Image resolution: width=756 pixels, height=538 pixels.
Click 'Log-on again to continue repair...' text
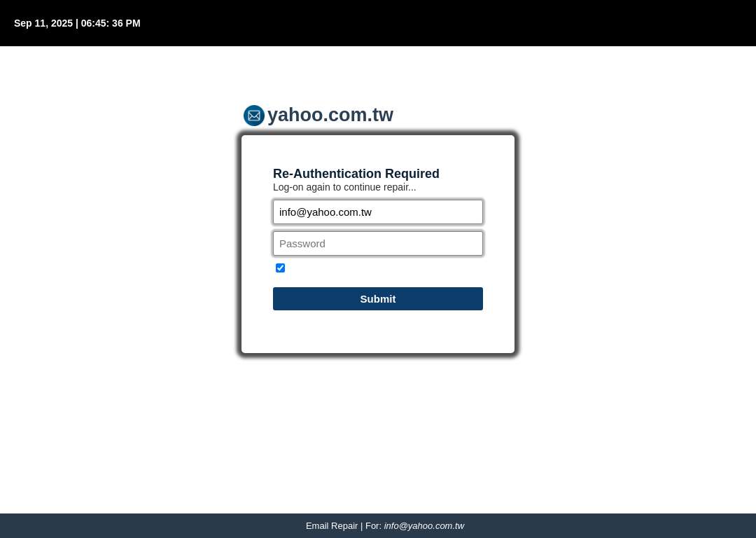pos(344,187)
